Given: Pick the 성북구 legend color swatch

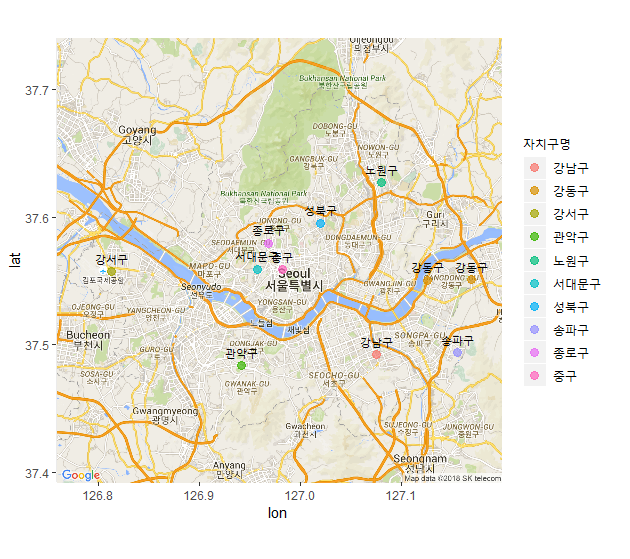Looking at the screenshot, I should click(534, 306).
